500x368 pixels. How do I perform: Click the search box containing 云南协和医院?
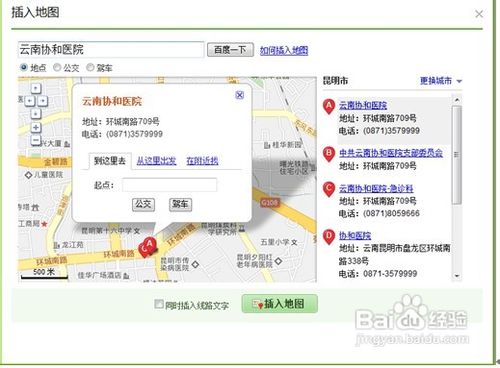coord(111,50)
